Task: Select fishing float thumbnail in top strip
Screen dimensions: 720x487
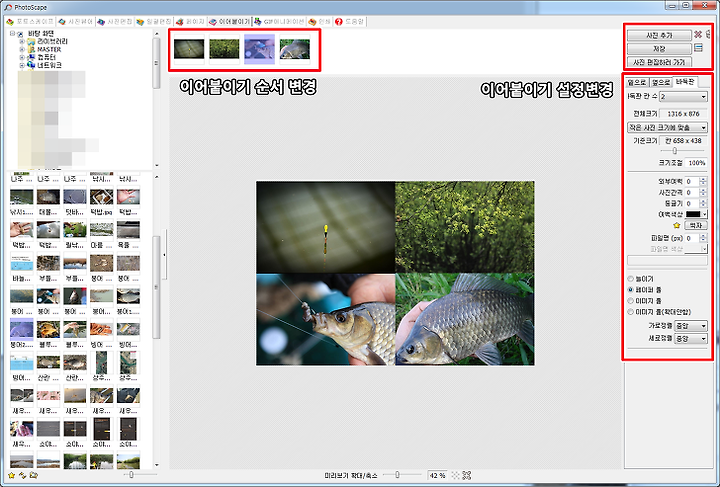Action: 189,49
